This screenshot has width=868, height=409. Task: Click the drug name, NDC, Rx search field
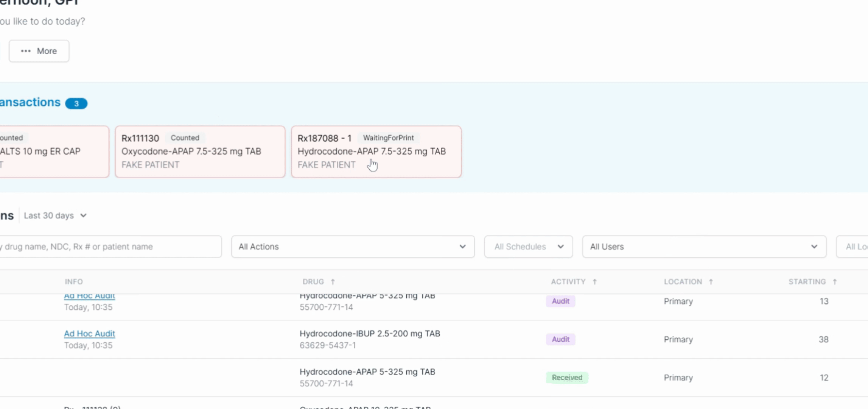coord(110,247)
